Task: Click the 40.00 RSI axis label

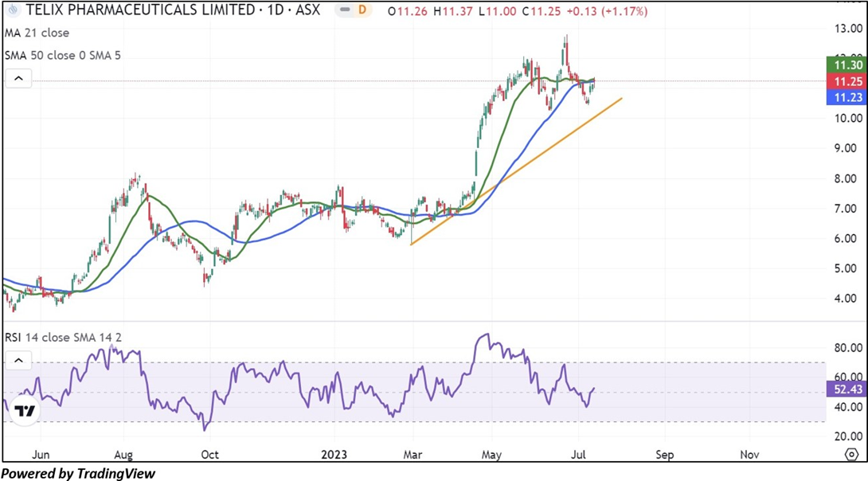Action: [x=848, y=407]
